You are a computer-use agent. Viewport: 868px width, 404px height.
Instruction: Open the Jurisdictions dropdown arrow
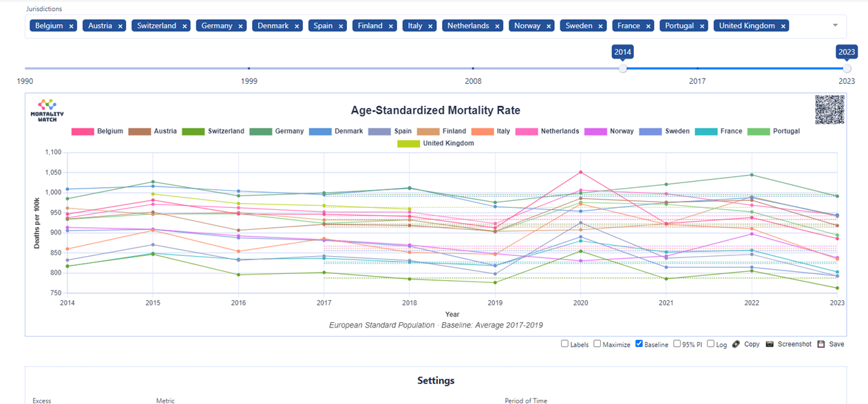click(835, 25)
